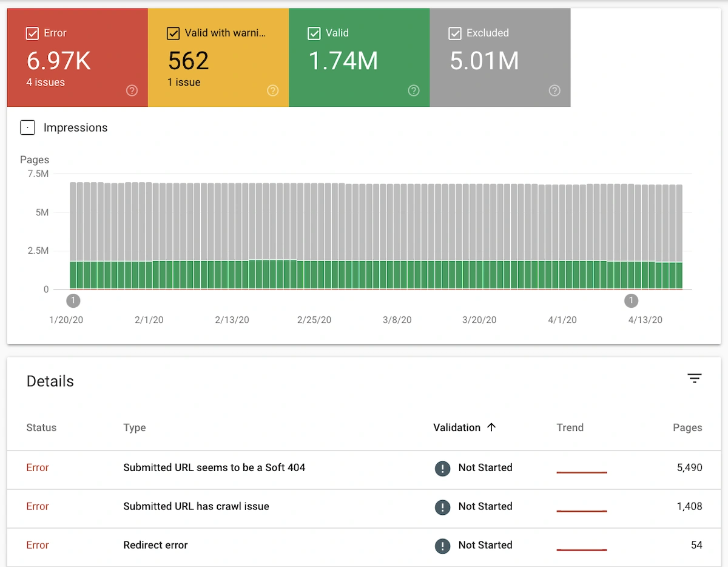The height and width of the screenshot is (567, 728).
Task: Click the help icon on the Valid with warnings card
Action: (272, 90)
